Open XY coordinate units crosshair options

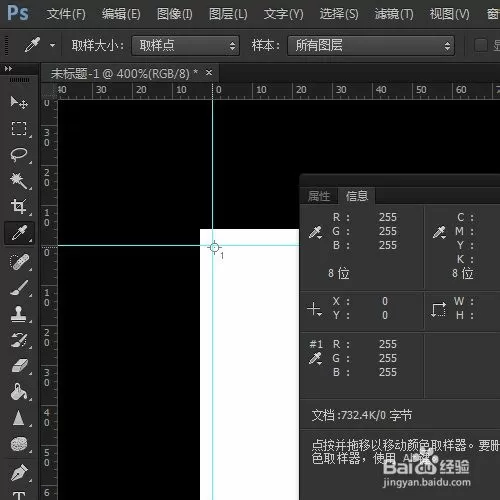pyautogui.click(x=314, y=309)
